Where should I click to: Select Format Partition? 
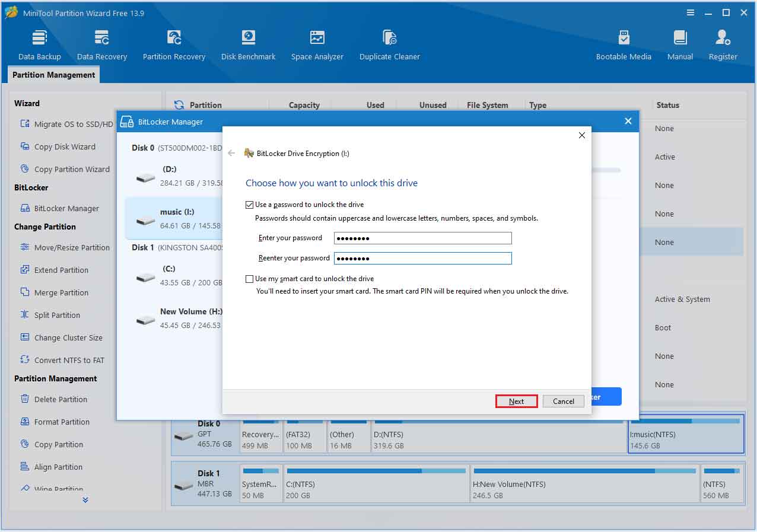pyautogui.click(x=55, y=422)
